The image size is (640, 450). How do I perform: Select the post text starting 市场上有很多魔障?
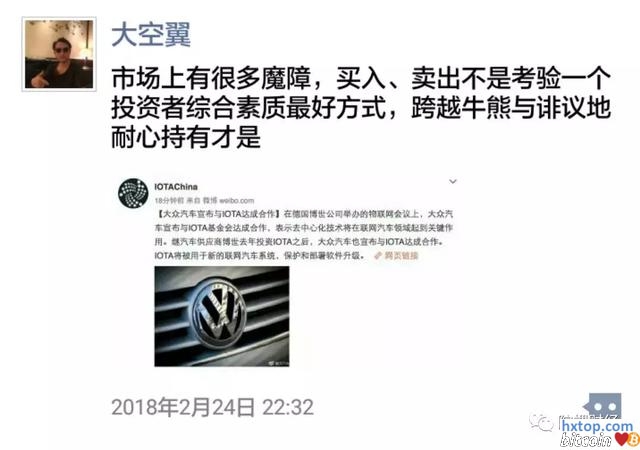point(361,109)
